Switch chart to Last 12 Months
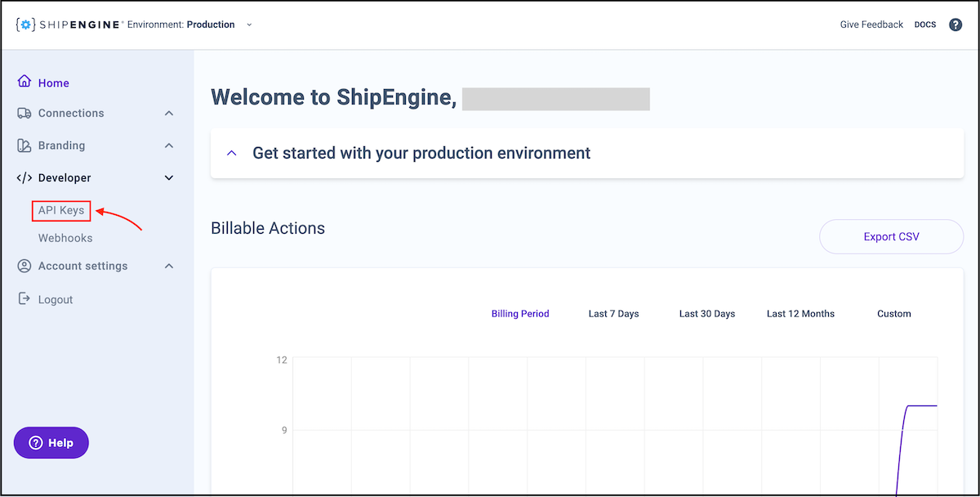The image size is (980, 497). click(800, 314)
